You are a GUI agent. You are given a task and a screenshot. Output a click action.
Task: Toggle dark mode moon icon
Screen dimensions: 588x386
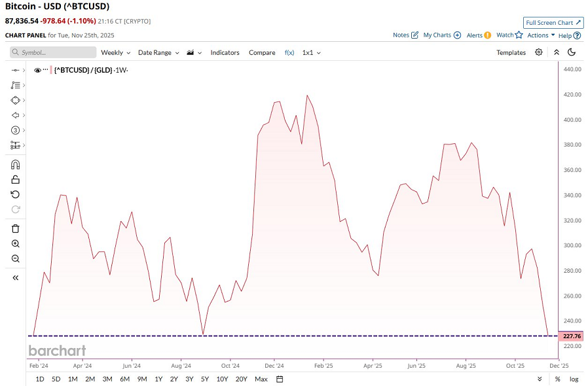(x=572, y=52)
